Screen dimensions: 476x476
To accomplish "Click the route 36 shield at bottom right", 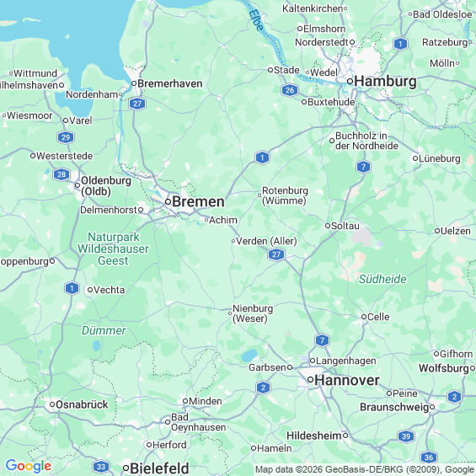I will (x=429, y=457).
